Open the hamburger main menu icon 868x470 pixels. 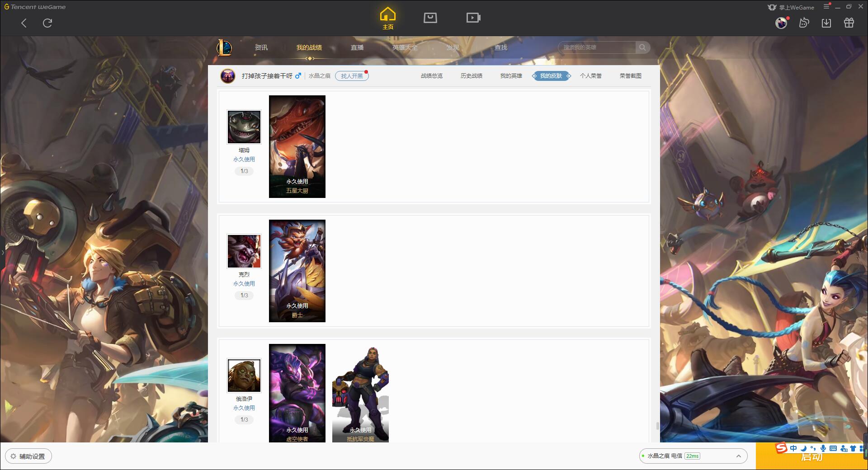click(827, 6)
